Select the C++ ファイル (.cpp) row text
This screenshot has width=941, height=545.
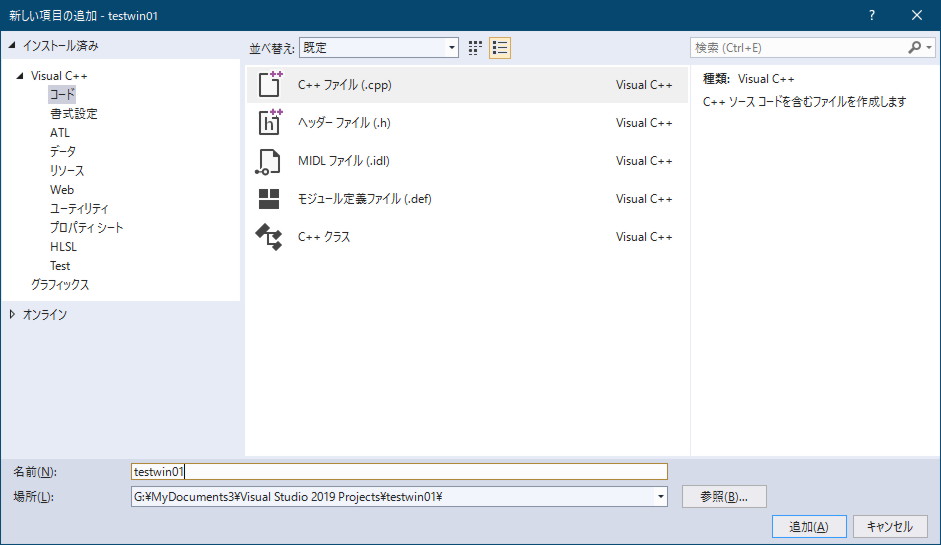click(344, 85)
